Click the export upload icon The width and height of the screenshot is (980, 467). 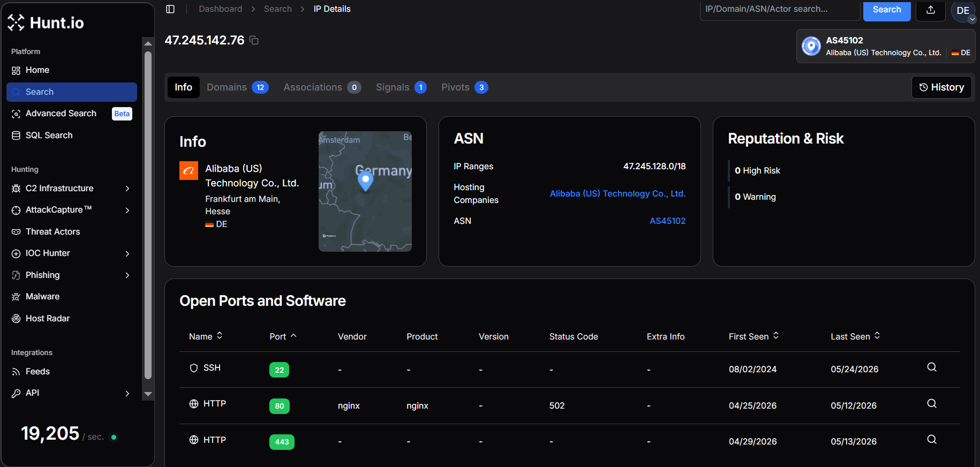931,10
